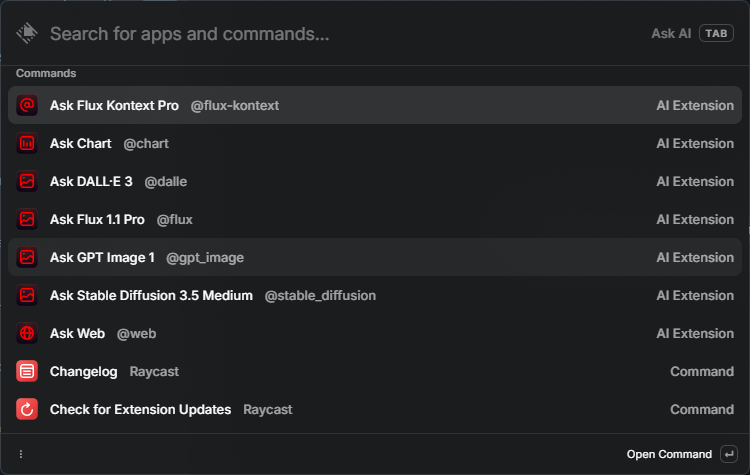Click the Commands section header
This screenshot has width=750, height=475.
point(46,73)
